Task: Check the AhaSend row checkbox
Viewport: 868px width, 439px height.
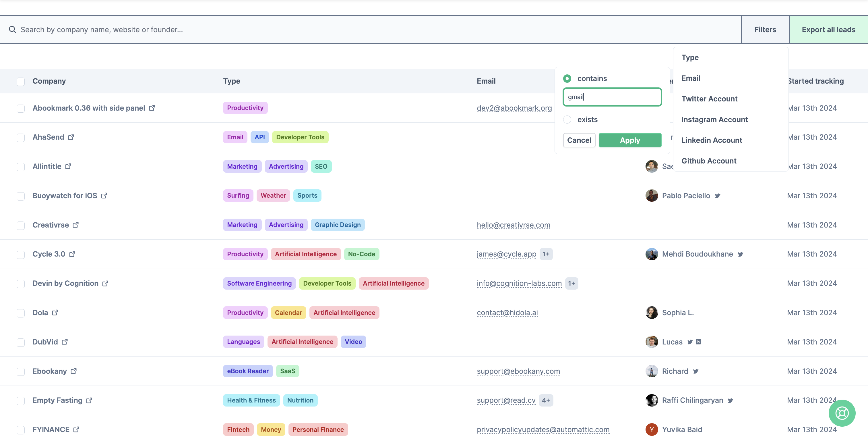Action: pyautogui.click(x=21, y=138)
